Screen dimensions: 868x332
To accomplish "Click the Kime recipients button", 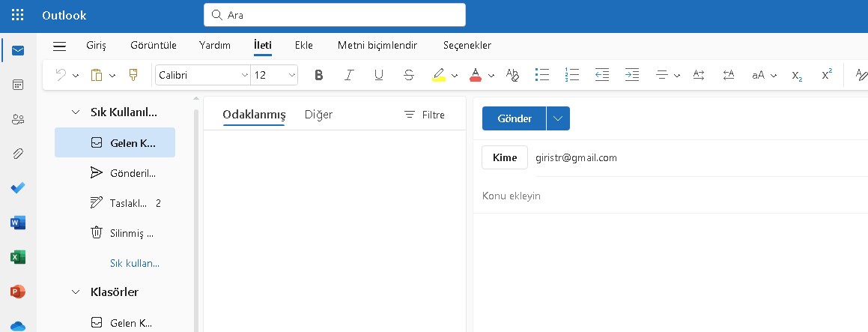I will (505, 157).
